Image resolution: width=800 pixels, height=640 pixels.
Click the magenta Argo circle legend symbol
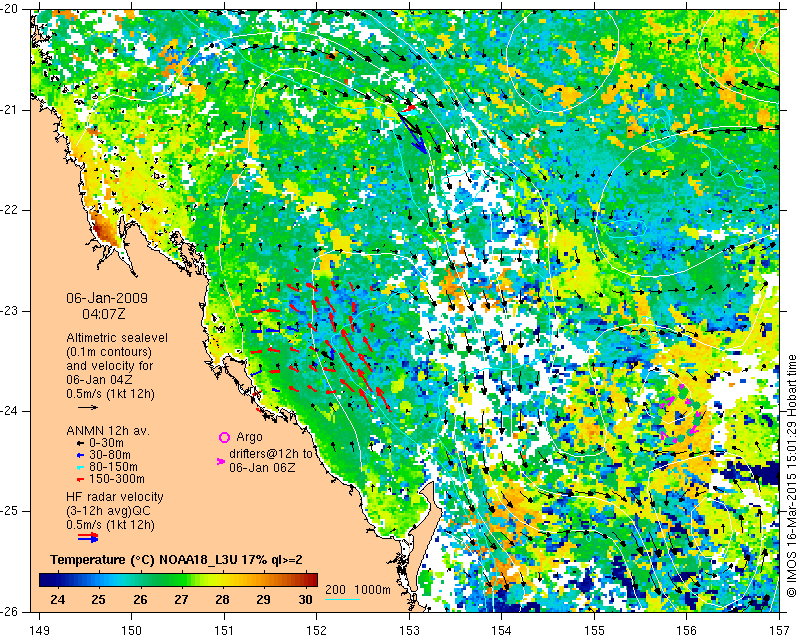(224, 437)
